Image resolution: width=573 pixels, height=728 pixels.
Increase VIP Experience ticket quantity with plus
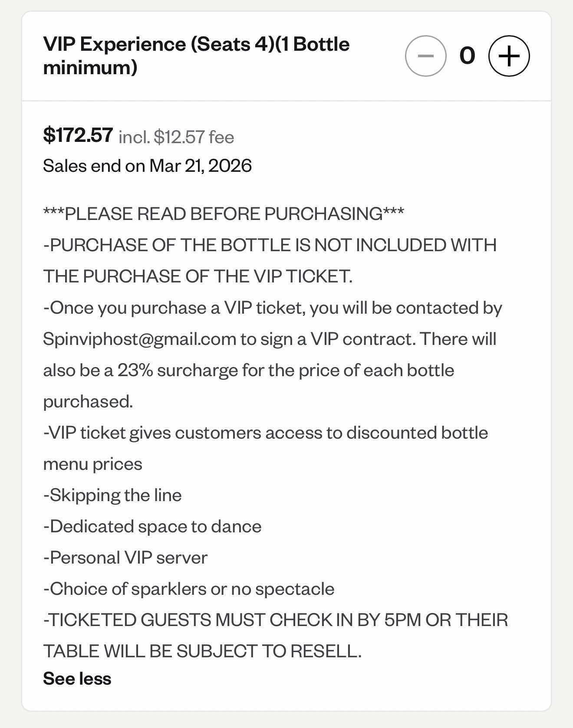[509, 56]
